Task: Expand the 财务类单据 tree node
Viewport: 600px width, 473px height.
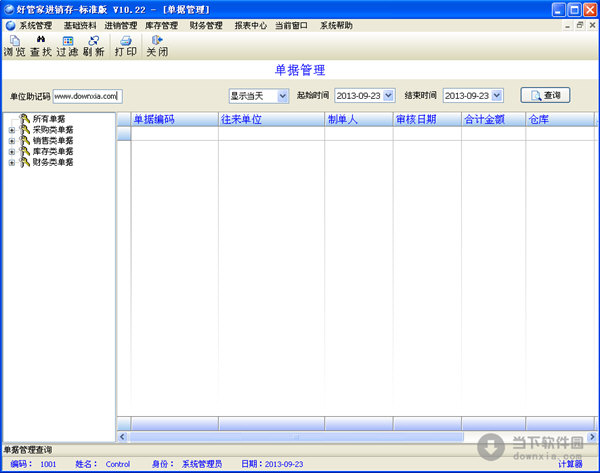Action: (12, 162)
